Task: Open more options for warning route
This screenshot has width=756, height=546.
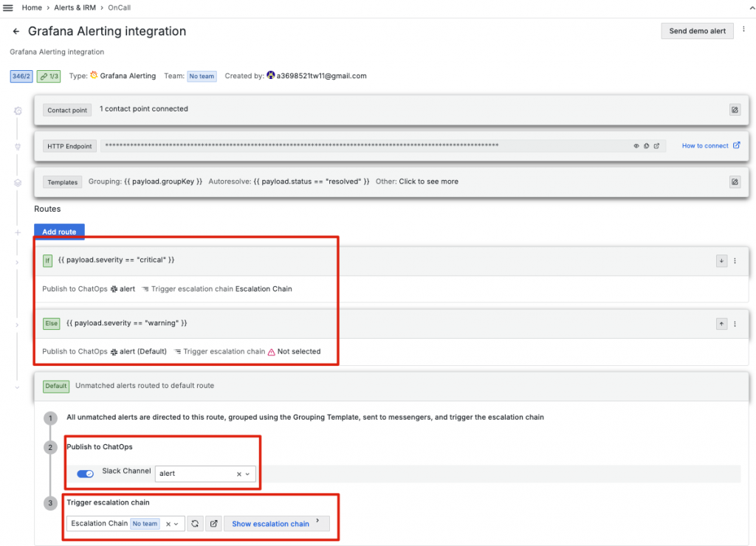Action: point(735,324)
